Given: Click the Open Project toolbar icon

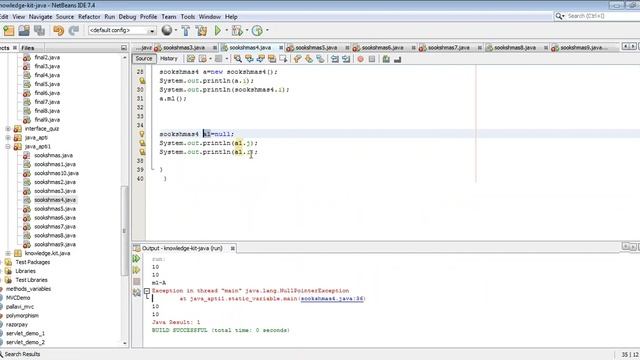Looking at the screenshot, I should [x=24, y=30].
